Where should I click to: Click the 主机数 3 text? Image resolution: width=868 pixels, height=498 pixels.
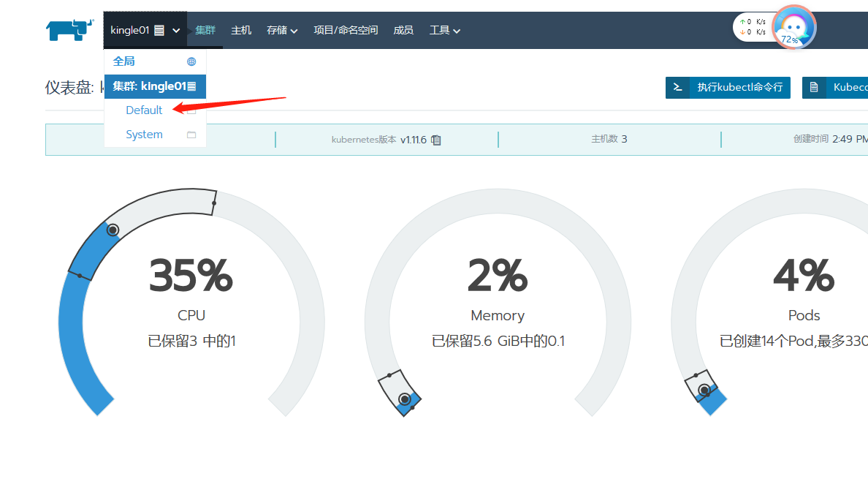(x=609, y=139)
